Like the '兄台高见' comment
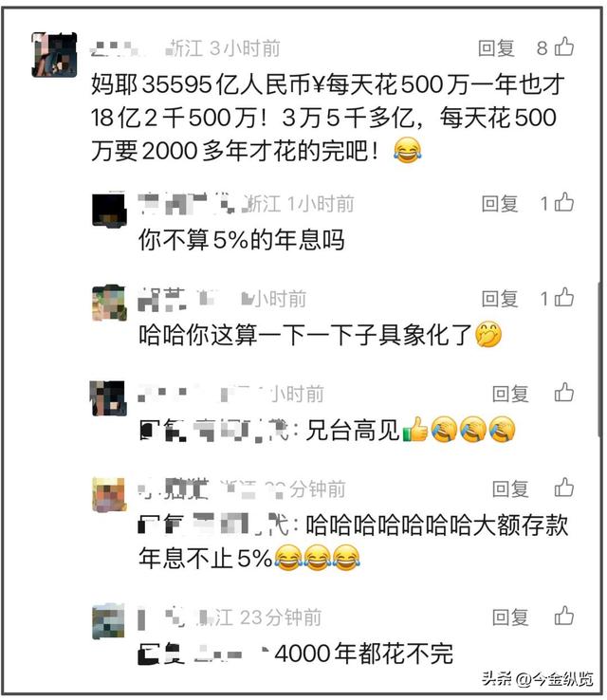Viewport: 607px width, 700px height. [564, 393]
